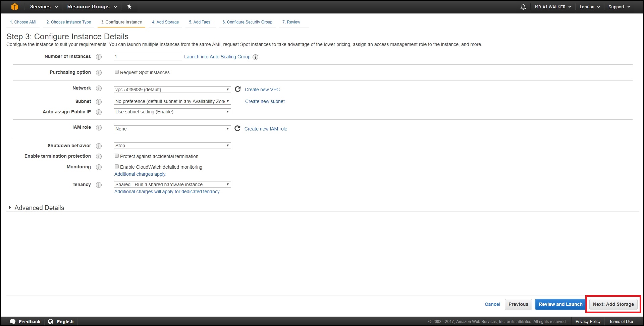Open the Shutdown behavior dropdown

[x=172, y=146]
